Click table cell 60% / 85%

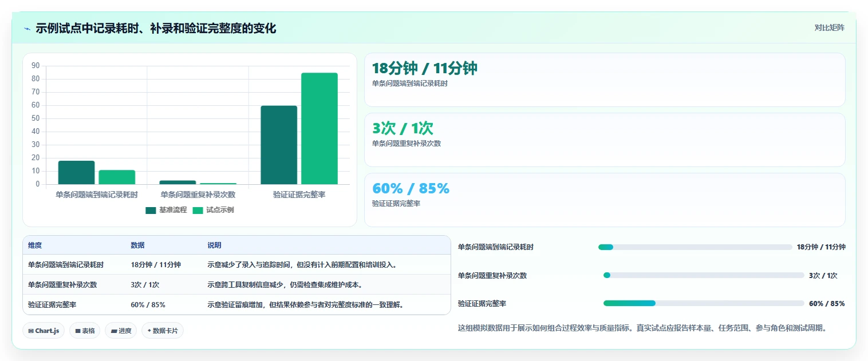(148, 305)
